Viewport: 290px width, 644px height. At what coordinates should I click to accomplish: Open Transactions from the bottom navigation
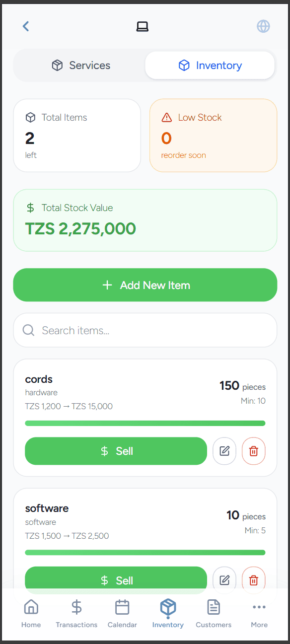click(x=76, y=613)
